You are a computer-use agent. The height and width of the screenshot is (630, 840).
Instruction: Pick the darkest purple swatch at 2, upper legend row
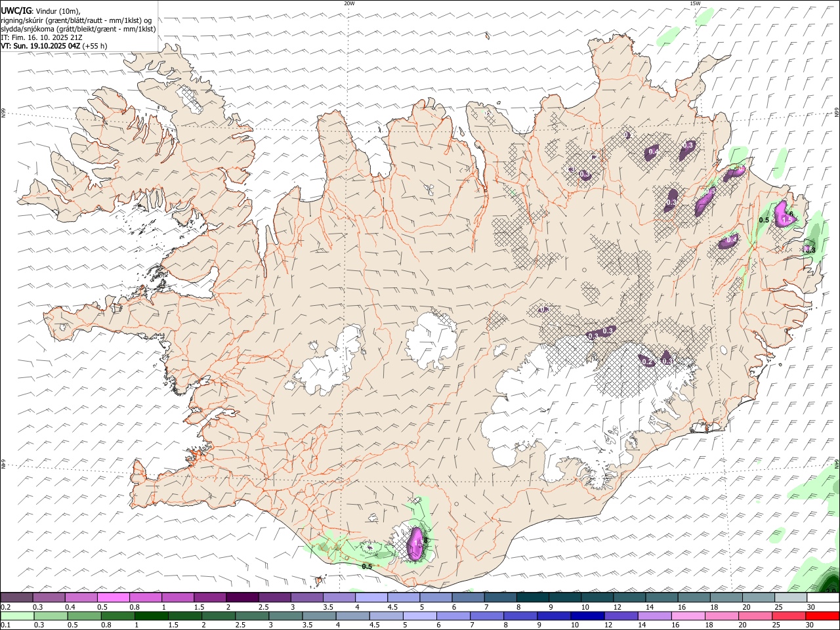tap(241, 597)
